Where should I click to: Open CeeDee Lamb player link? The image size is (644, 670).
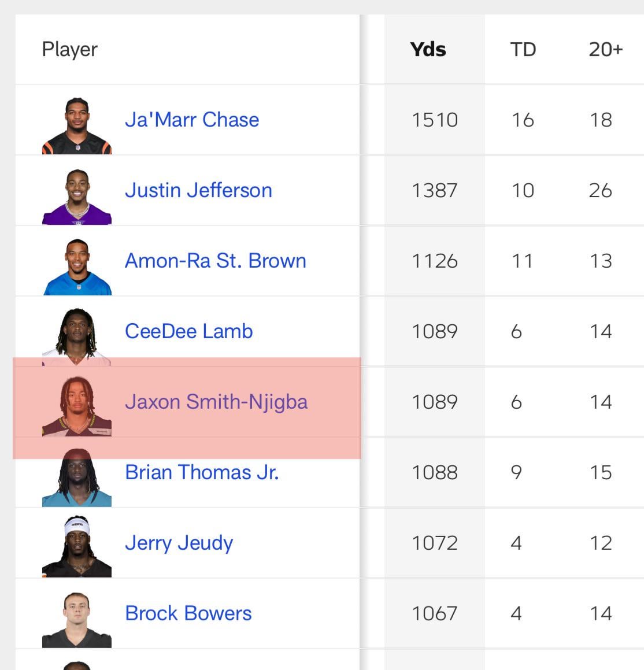(x=189, y=331)
